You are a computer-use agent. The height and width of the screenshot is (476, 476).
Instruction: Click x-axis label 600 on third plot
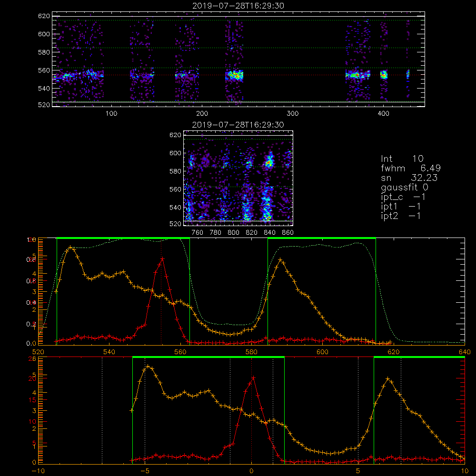(322, 352)
